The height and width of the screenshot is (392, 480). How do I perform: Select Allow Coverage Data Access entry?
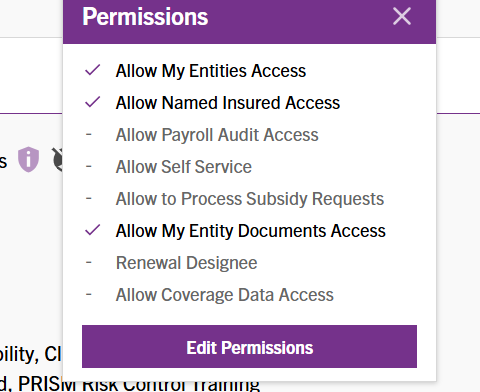tap(225, 295)
